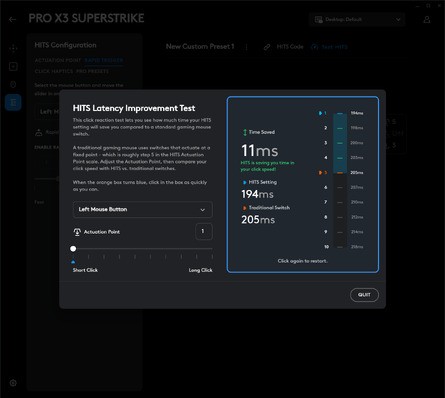Click the blue HITS Setting marker icon
Viewport: 445px width, 398px height.
click(245, 182)
